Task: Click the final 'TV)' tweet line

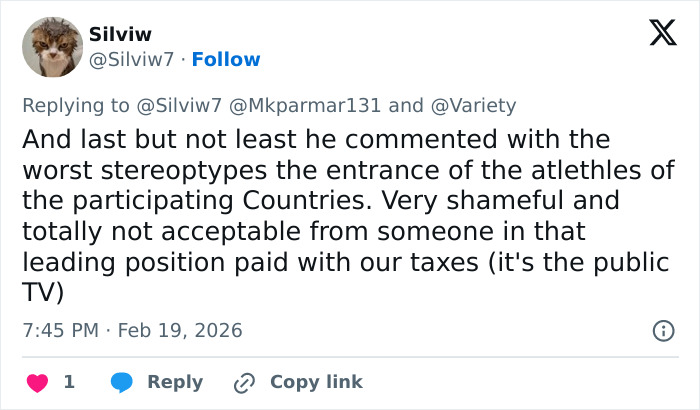Action: 42,293
